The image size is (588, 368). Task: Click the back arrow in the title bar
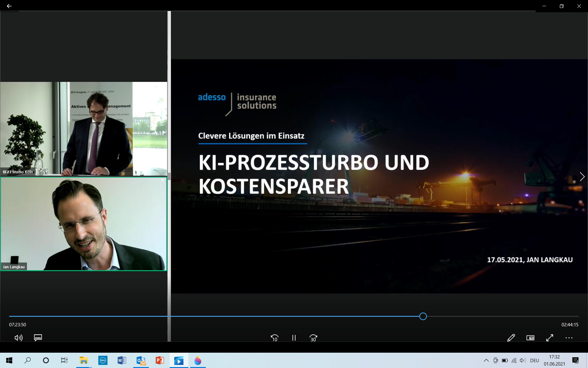coord(9,6)
